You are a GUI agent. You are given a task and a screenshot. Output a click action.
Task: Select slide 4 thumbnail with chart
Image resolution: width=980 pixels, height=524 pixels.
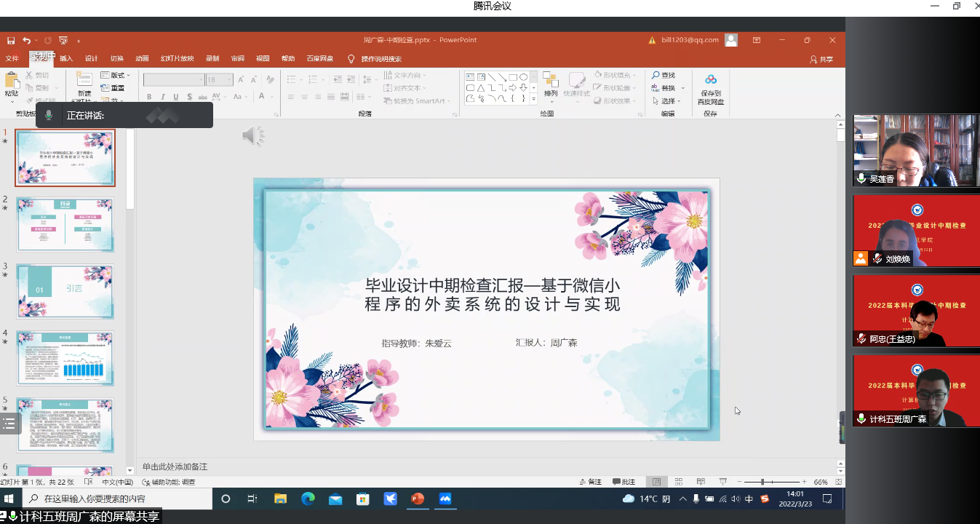point(65,358)
